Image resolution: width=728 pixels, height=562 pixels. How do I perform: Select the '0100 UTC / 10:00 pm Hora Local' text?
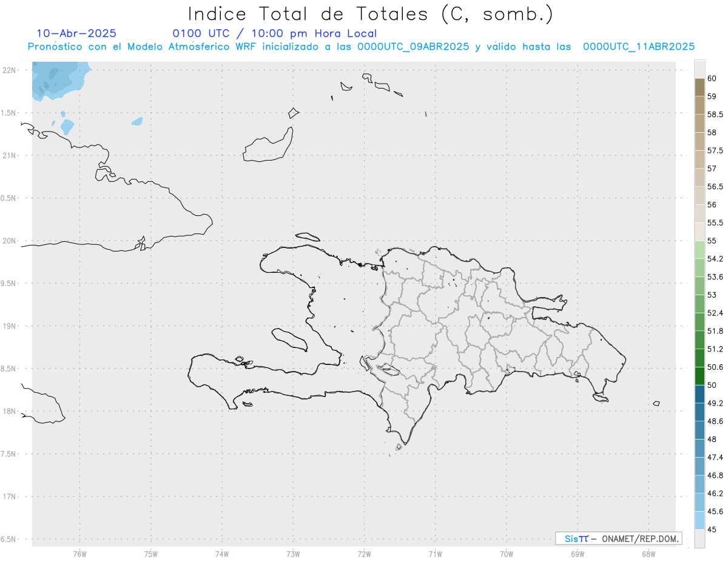tap(275, 34)
